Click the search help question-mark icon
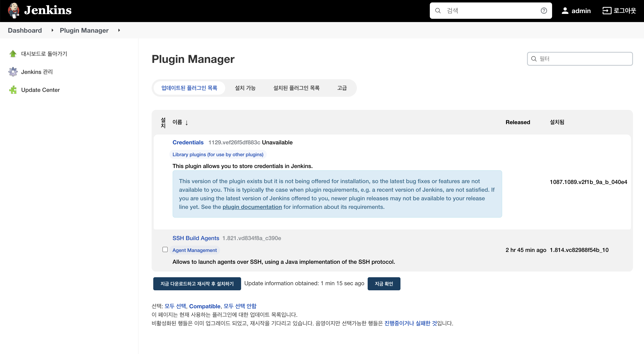This screenshot has height=354, width=644. click(x=544, y=11)
